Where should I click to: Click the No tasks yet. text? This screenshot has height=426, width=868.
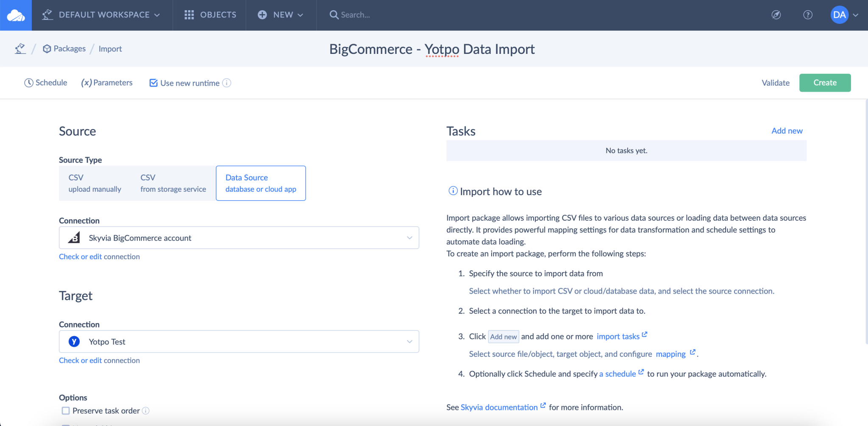point(626,151)
